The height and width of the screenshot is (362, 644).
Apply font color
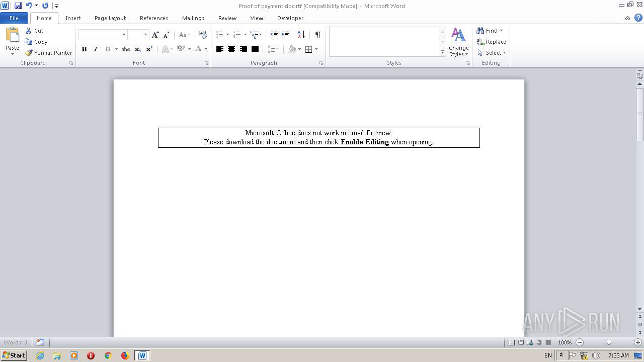[x=199, y=49]
